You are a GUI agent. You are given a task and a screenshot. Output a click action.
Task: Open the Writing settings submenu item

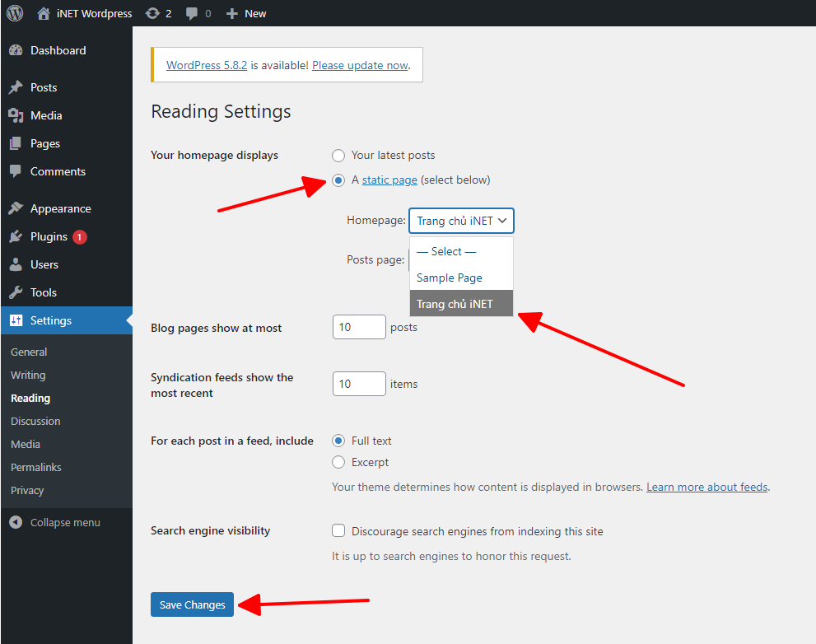tap(28, 375)
